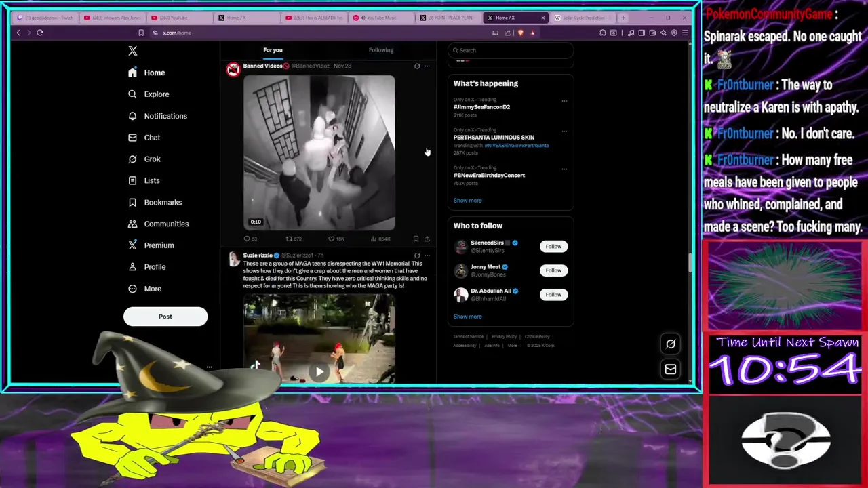Image resolution: width=868 pixels, height=488 pixels.
Task: Expand the More menu in sidebar
Action: click(144, 289)
